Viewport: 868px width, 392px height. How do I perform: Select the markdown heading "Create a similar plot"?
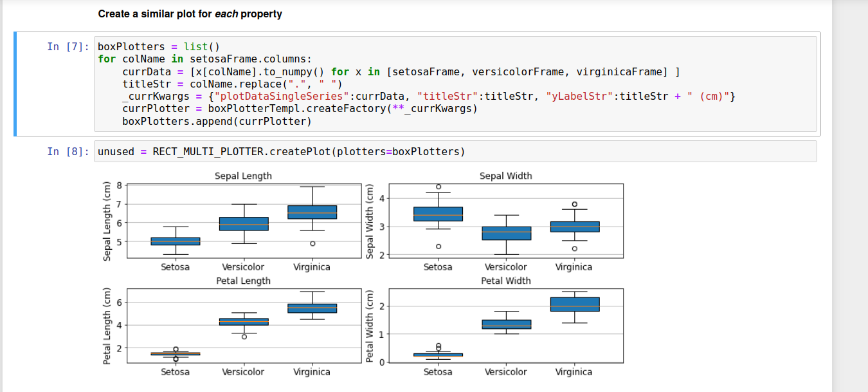click(x=190, y=14)
